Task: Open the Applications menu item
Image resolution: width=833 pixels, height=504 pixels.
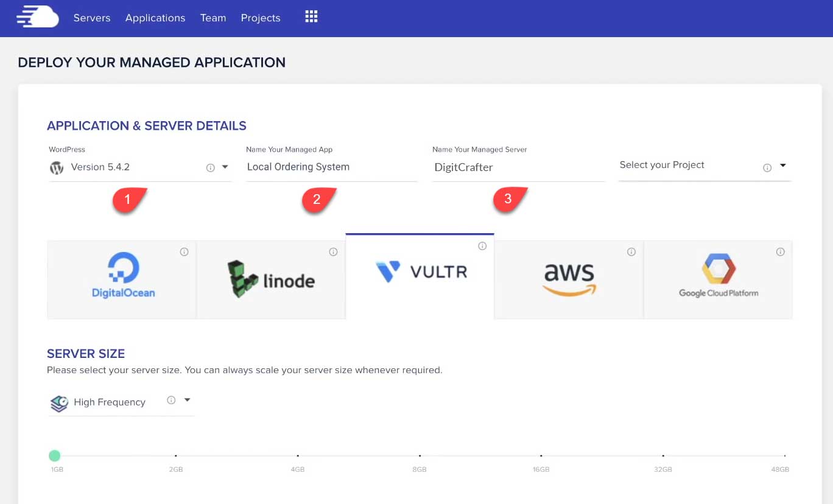Action: pyautogui.click(x=155, y=18)
